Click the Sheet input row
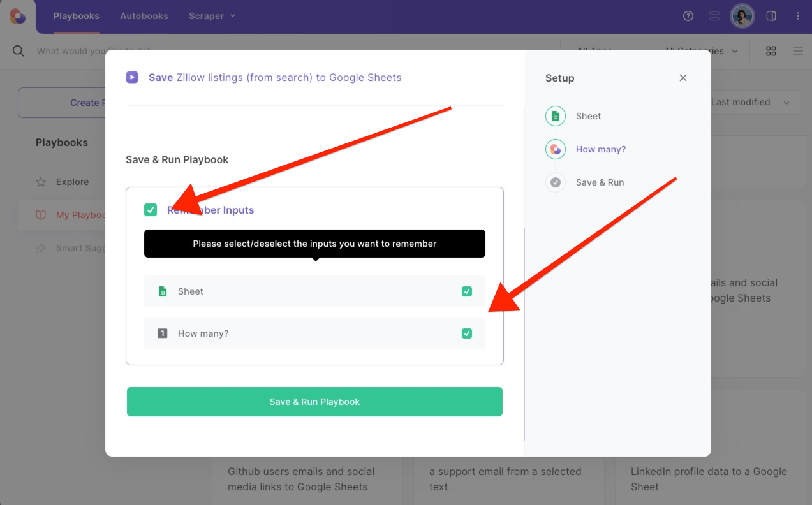Image resolution: width=812 pixels, height=505 pixels. tap(314, 291)
